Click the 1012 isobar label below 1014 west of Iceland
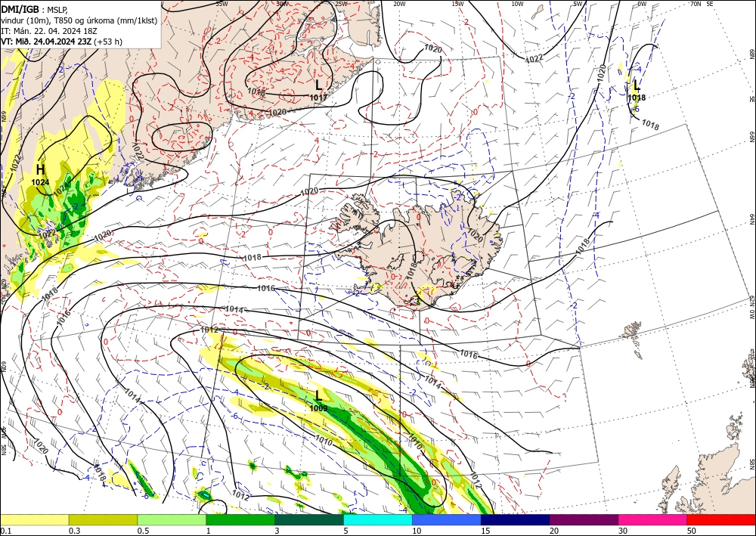 (209, 330)
